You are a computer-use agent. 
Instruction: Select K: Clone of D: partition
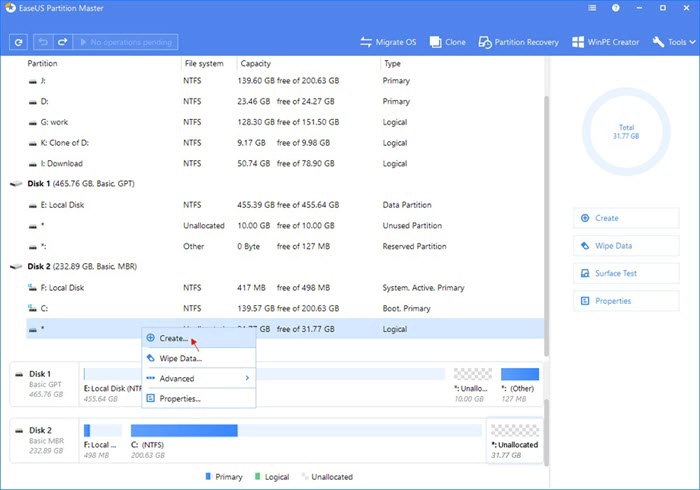point(285,143)
